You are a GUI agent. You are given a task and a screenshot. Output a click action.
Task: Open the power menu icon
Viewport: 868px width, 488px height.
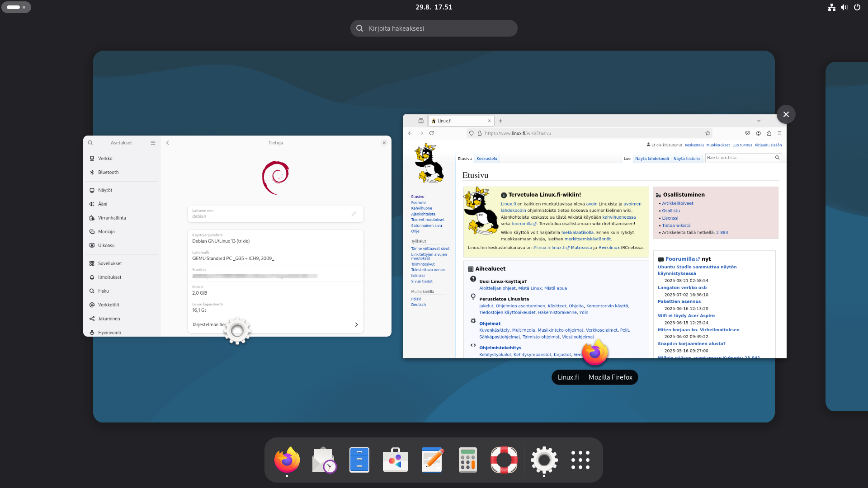click(857, 7)
